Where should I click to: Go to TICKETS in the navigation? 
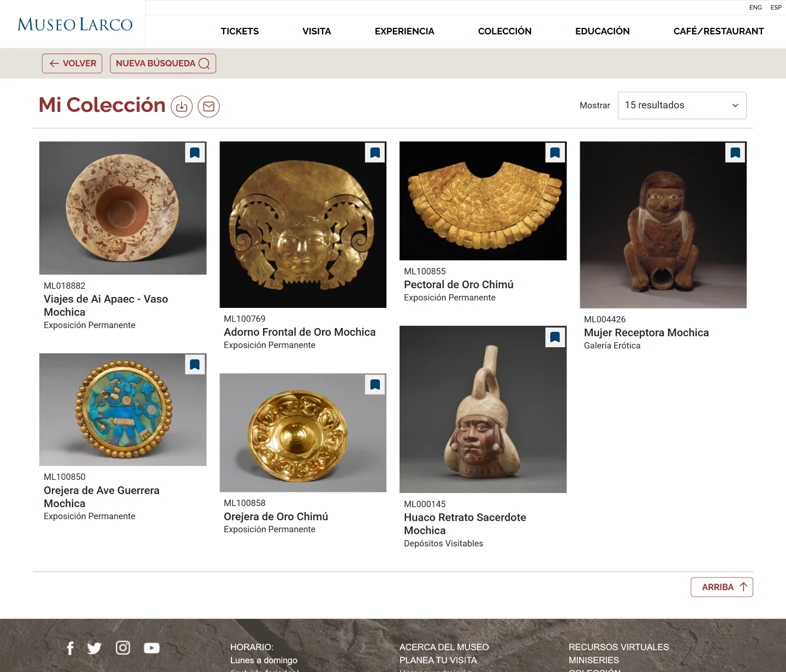pos(240,31)
